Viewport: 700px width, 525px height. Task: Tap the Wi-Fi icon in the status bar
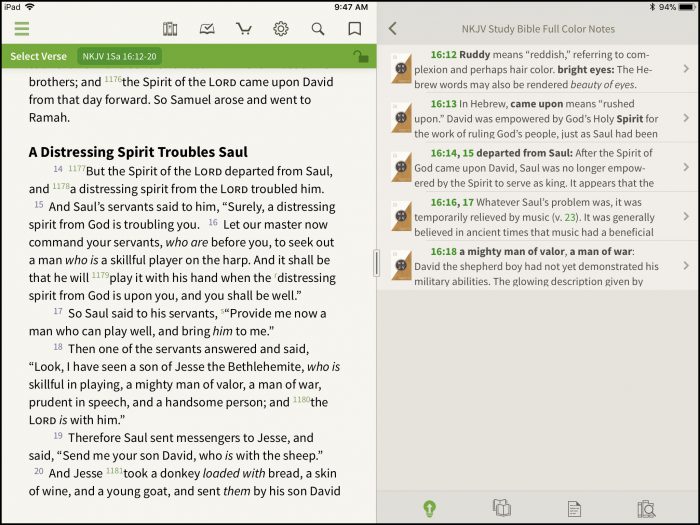point(29,7)
